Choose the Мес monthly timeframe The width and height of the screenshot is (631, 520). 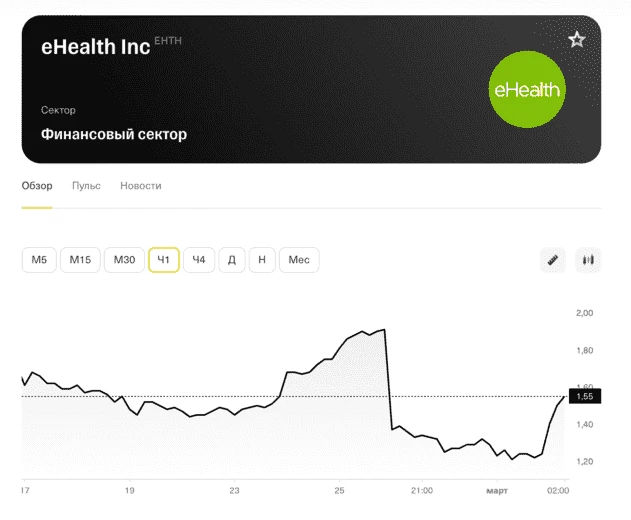(299, 260)
